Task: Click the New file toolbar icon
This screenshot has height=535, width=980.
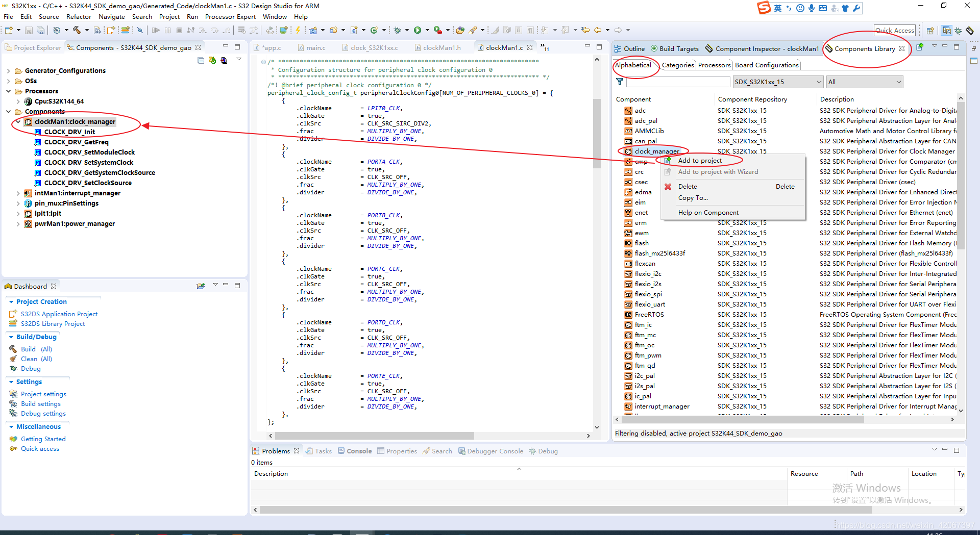Action: 9,30
